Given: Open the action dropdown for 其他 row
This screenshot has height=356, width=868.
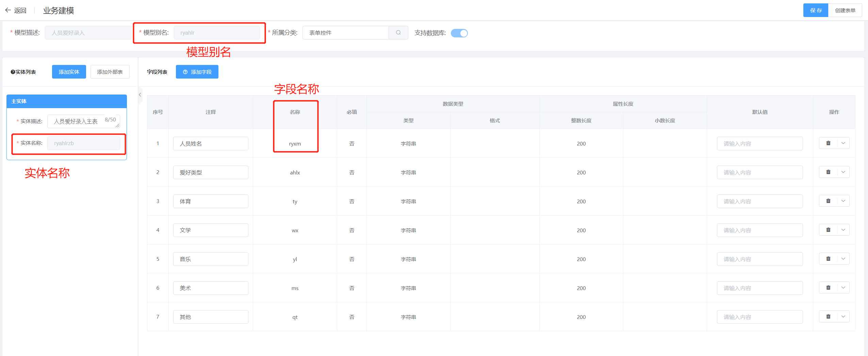Looking at the screenshot, I should coord(843,317).
